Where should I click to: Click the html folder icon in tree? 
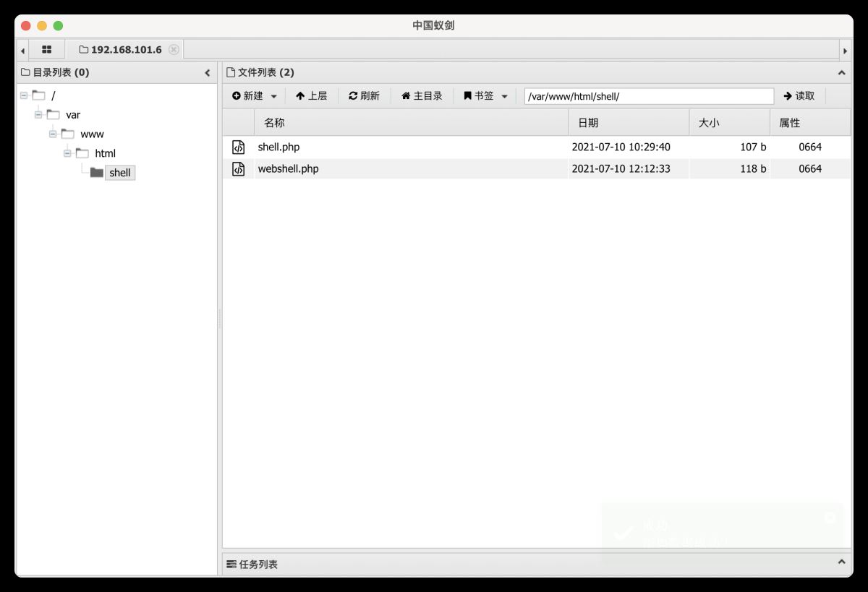pyautogui.click(x=82, y=153)
